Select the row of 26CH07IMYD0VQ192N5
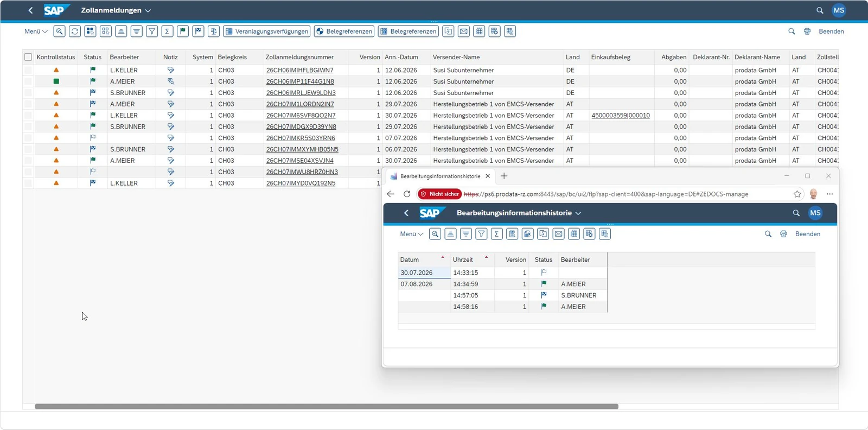868x430 pixels. (x=28, y=183)
